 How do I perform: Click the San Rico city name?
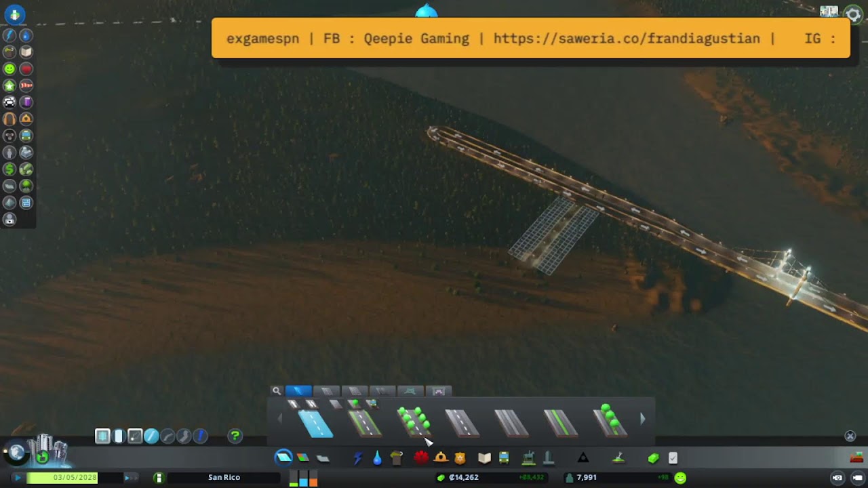(224, 478)
